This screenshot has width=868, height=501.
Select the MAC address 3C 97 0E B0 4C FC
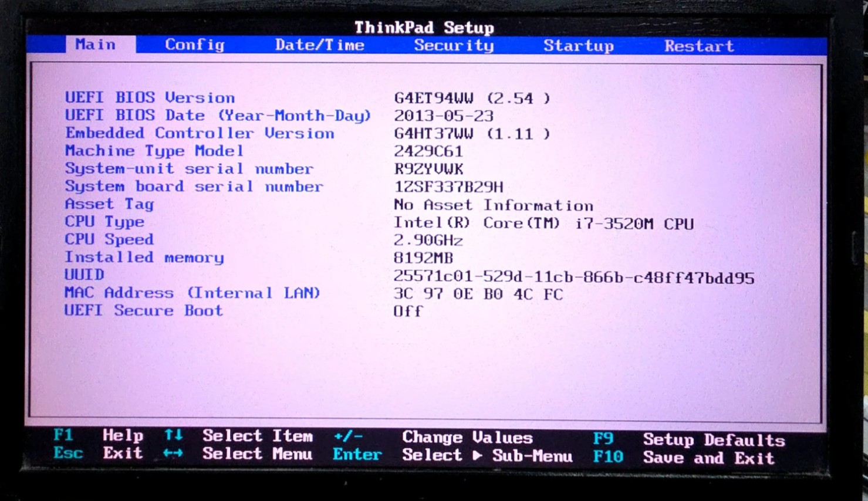click(478, 294)
